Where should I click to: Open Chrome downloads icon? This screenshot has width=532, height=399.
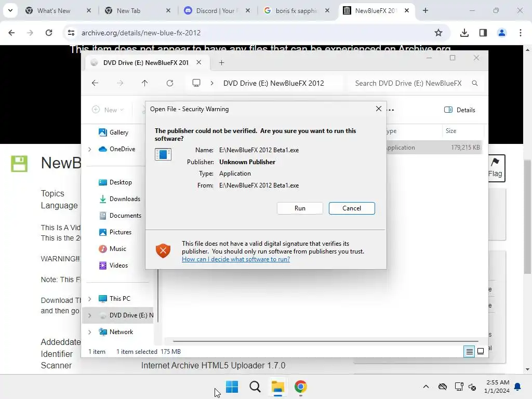464,33
